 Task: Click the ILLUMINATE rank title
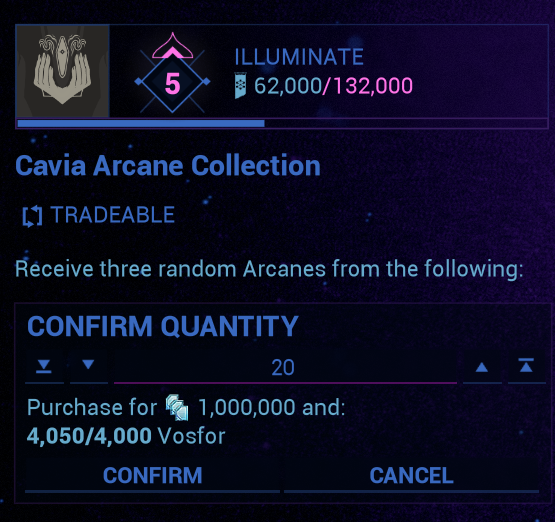299,57
